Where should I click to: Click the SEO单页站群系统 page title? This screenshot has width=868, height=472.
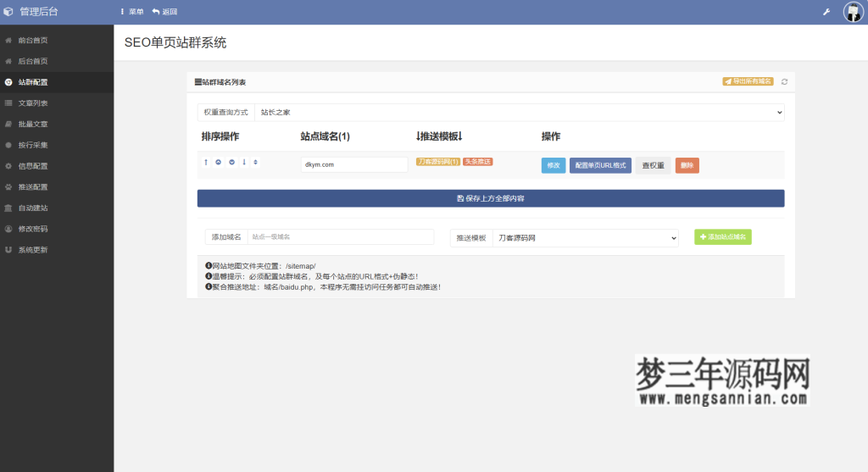click(175, 42)
